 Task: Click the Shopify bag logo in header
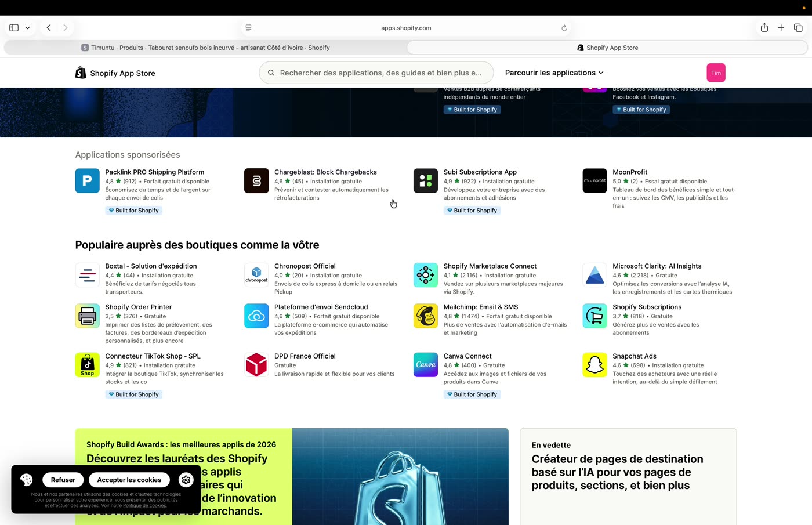81,73
